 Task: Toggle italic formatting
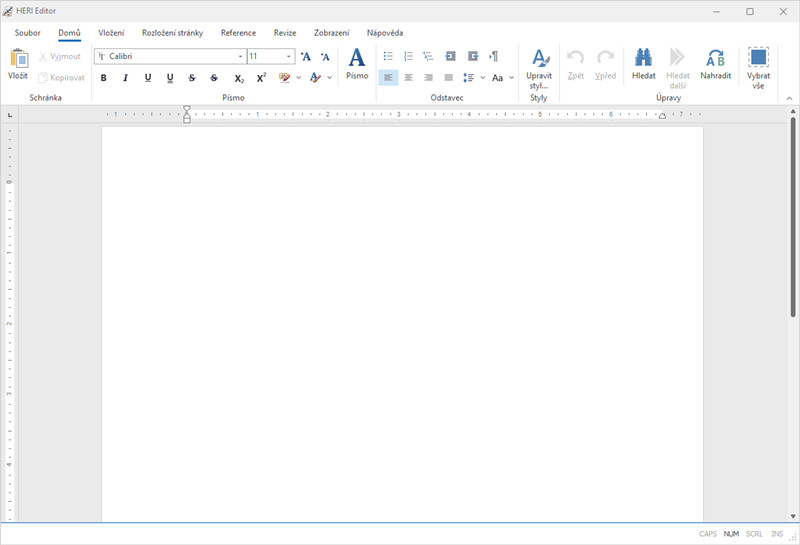(126, 78)
